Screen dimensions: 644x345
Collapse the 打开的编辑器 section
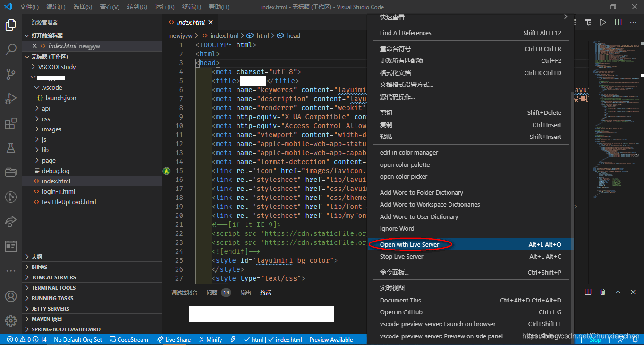pyautogui.click(x=92, y=35)
